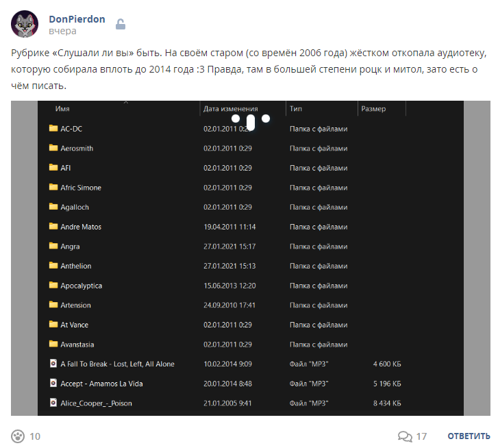Sort by the Размер column header
Viewport: 498px width, 448px height.
tap(373, 109)
